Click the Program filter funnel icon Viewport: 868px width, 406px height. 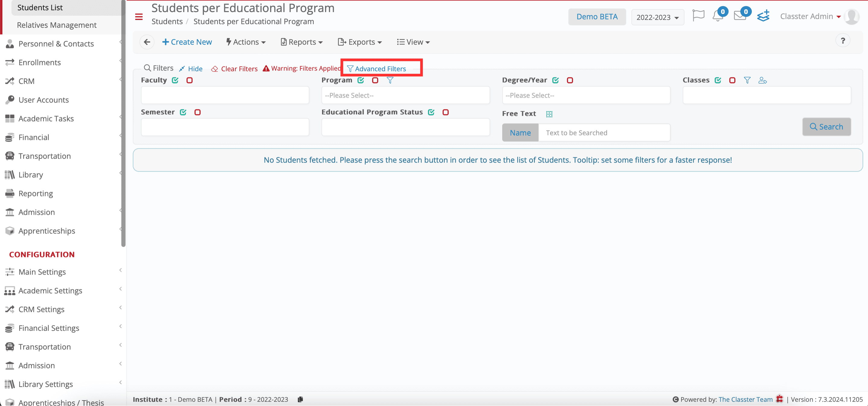tap(390, 80)
